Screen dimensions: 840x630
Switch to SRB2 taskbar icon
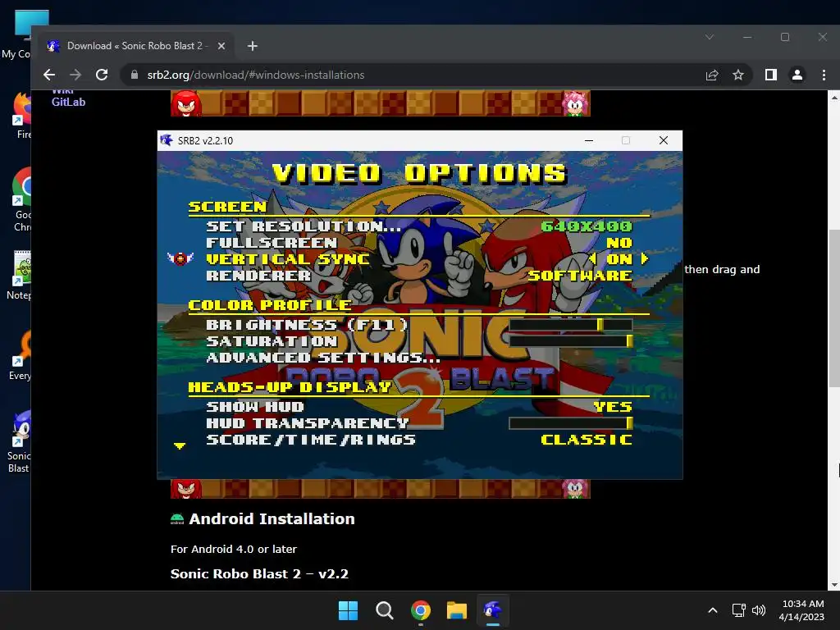pos(493,610)
